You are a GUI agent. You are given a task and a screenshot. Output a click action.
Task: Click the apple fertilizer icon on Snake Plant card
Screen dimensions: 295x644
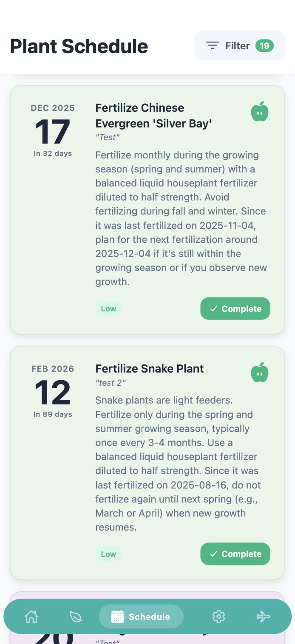click(x=260, y=373)
